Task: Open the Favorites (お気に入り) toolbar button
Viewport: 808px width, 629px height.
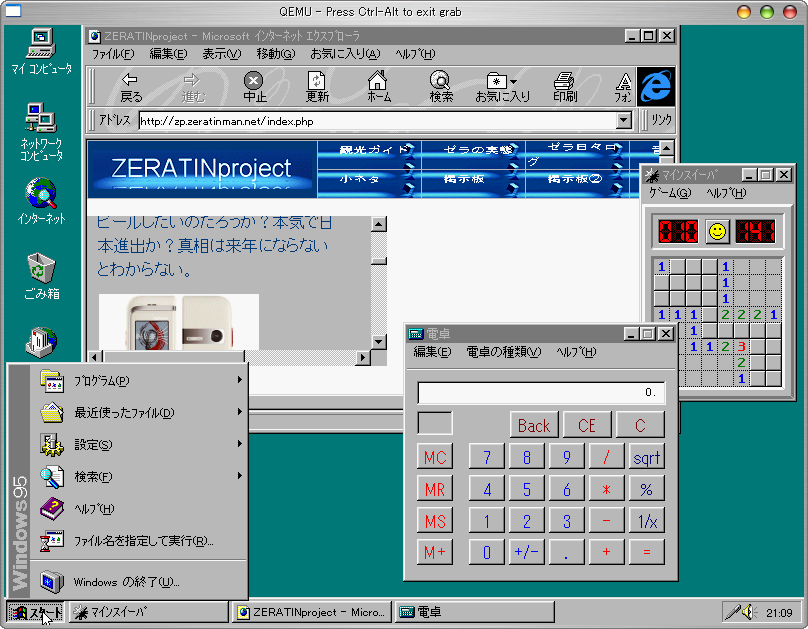Action: [x=502, y=87]
